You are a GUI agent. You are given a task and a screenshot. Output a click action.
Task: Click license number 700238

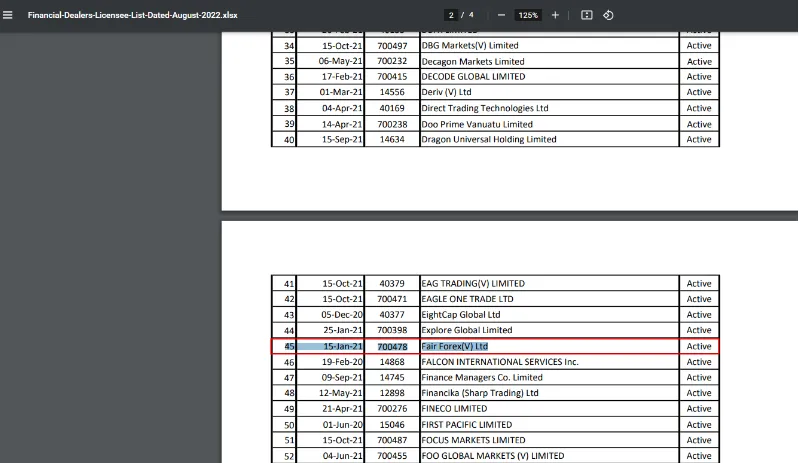392,124
